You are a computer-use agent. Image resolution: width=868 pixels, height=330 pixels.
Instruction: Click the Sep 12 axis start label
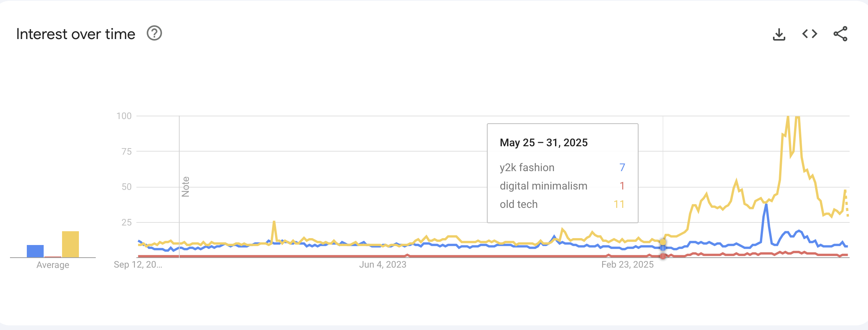(138, 265)
